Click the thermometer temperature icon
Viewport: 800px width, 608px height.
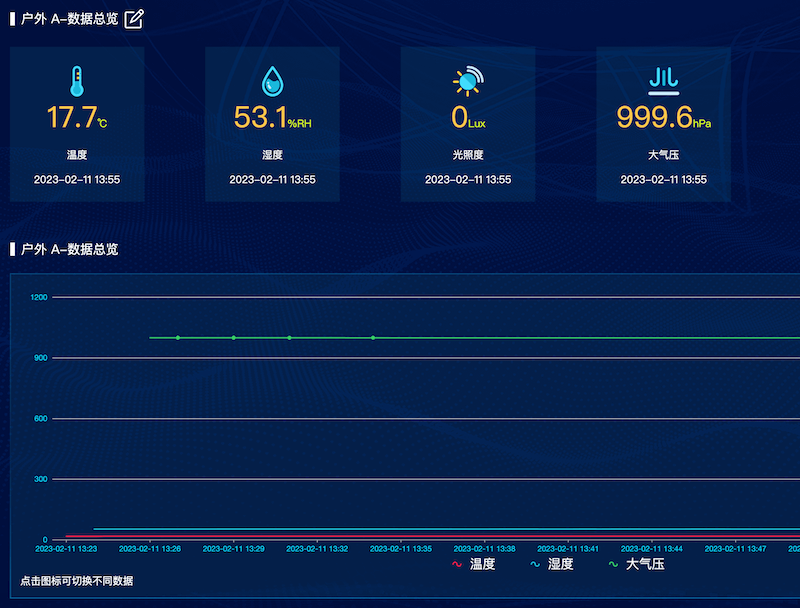click(77, 81)
